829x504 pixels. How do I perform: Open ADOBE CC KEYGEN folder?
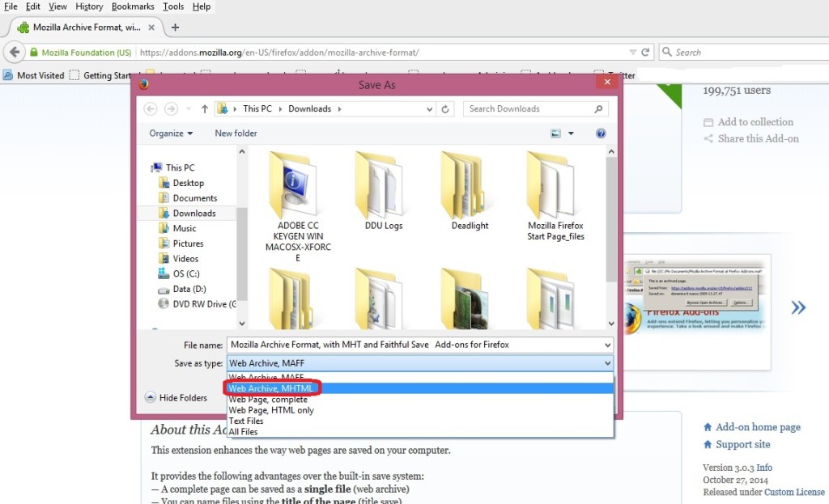click(298, 206)
